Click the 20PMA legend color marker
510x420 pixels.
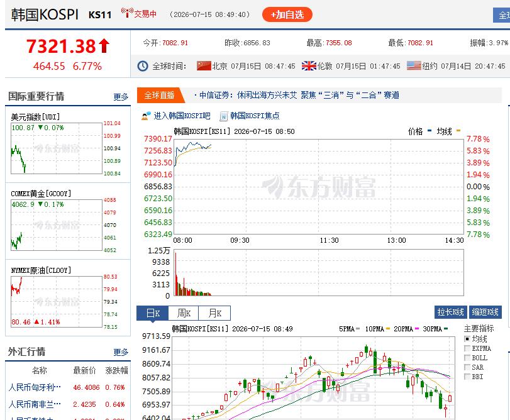click(417, 329)
